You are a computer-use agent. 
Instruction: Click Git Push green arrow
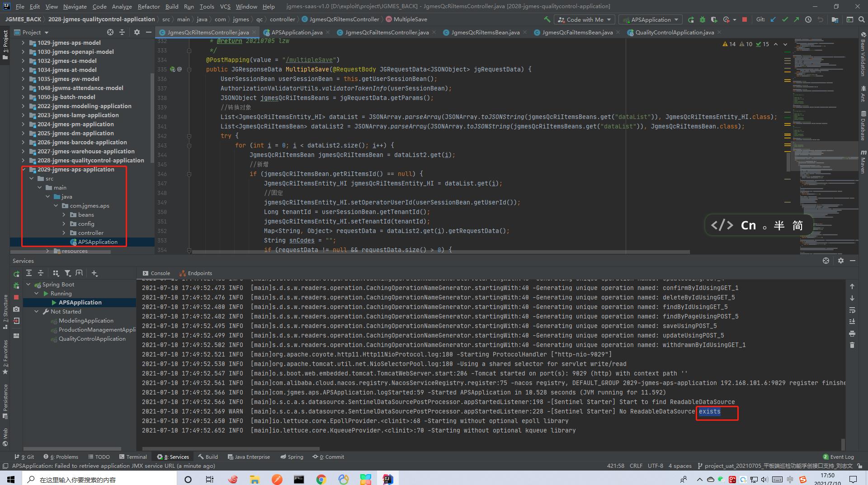pos(796,19)
